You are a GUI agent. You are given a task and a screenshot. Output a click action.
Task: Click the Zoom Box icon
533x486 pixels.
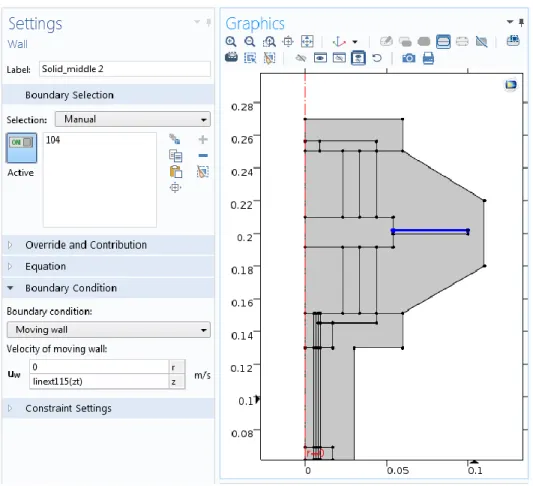(269, 42)
